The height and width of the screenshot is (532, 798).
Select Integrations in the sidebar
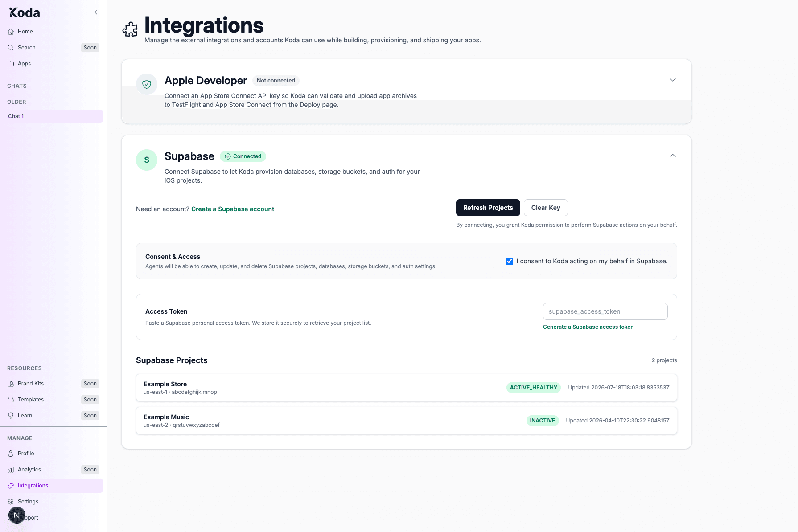[53, 486]
